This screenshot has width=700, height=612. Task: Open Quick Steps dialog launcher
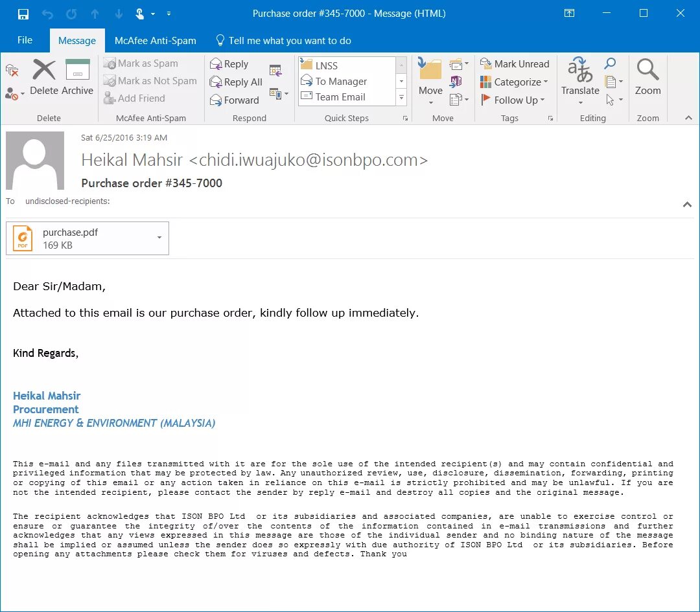405,119
